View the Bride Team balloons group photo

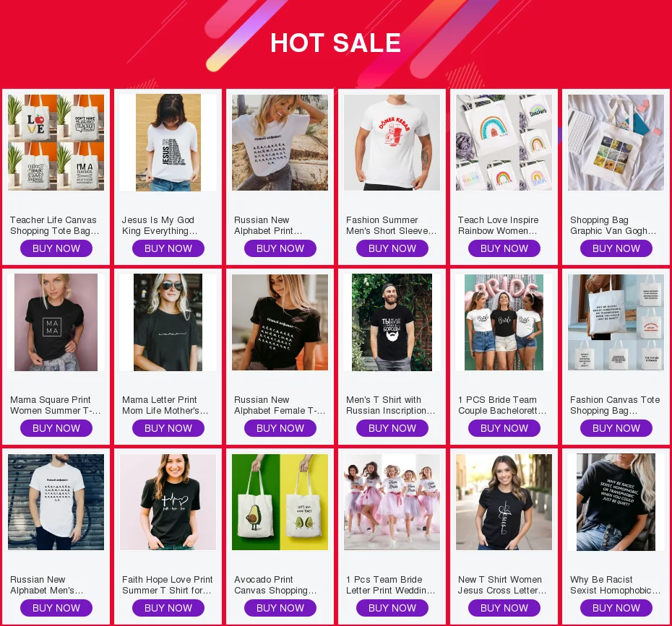(x=504, y=323)
